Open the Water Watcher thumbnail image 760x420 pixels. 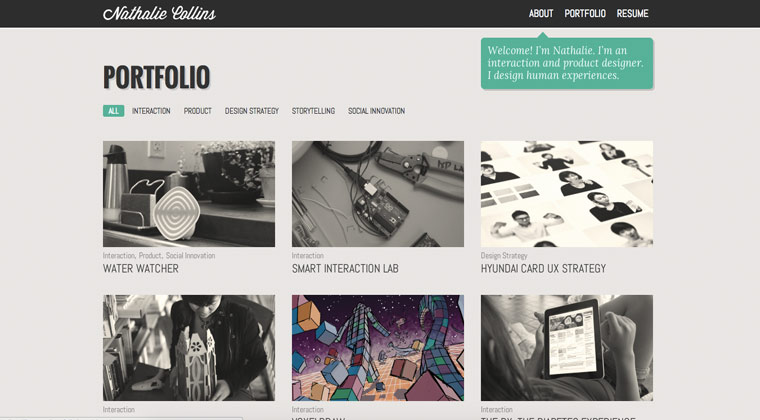[x=189, y=194]
